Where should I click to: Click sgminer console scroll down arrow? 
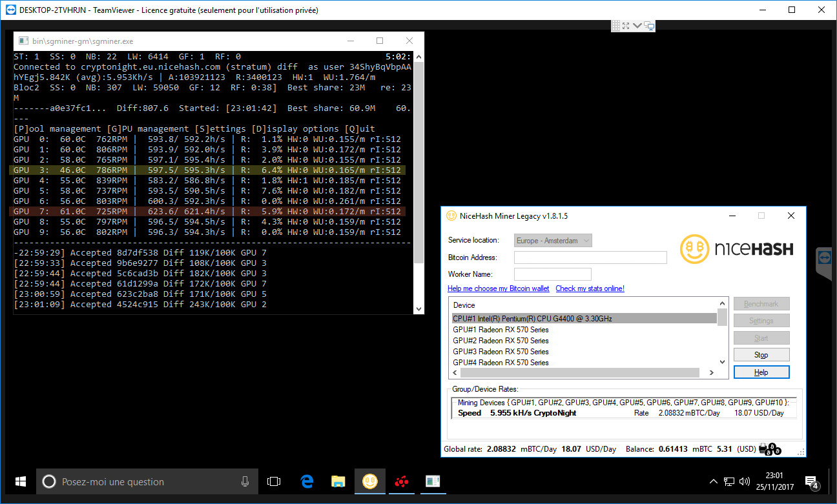click(418, 308)
